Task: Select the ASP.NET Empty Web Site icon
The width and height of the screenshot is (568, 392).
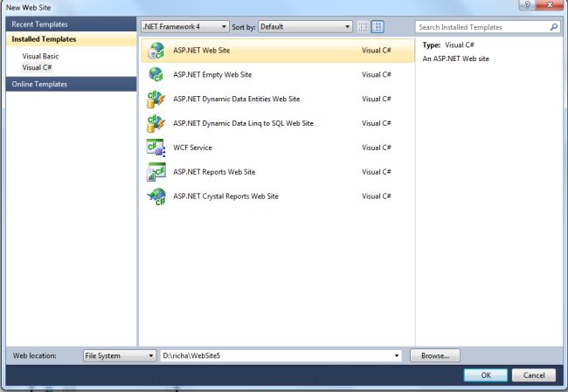Action: (x=156, y=75)
